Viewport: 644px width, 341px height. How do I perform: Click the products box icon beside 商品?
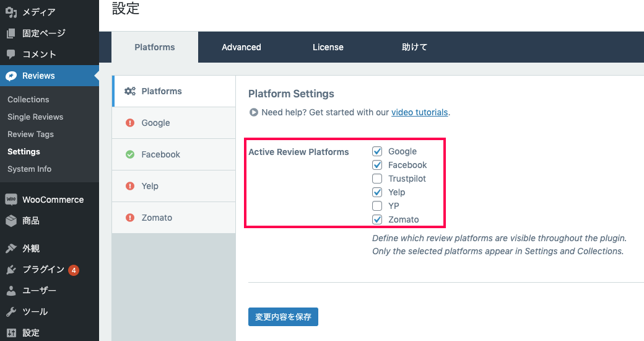click(x=11, y=221)
